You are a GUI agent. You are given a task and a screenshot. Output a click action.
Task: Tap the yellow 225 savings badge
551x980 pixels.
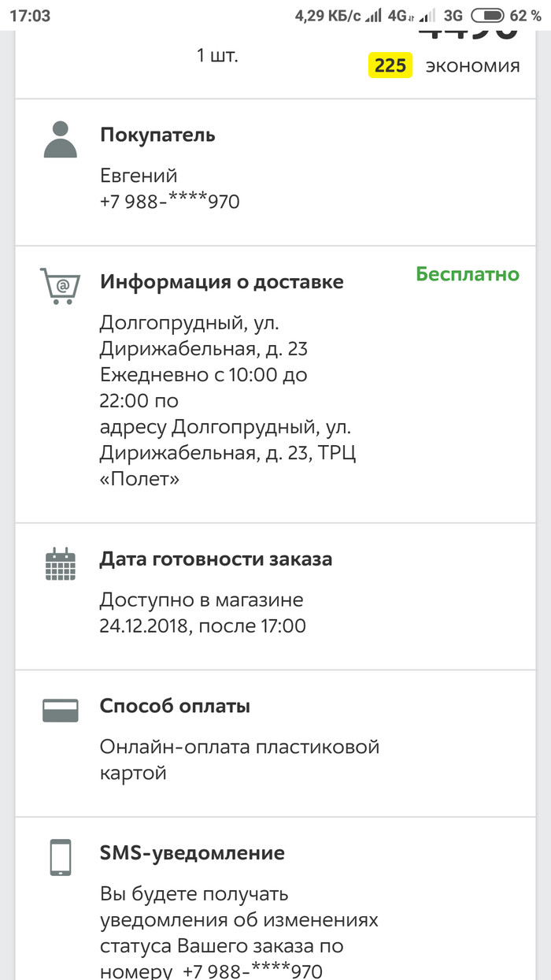click(390, 65)
